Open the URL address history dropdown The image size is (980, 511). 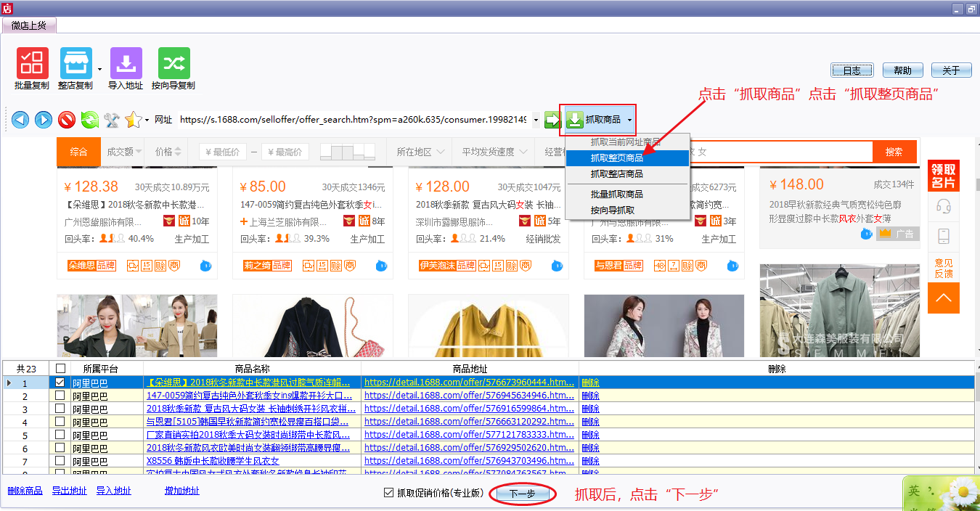[536, 120]
